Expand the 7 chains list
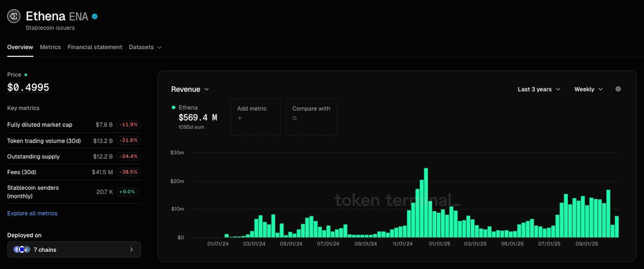The height and width of the screenshot is (269, 644). [74, 250]
